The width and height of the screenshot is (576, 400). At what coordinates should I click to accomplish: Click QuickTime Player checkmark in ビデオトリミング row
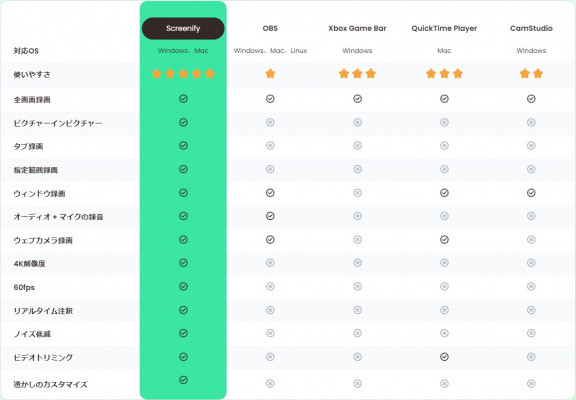(x=444, y=357)
